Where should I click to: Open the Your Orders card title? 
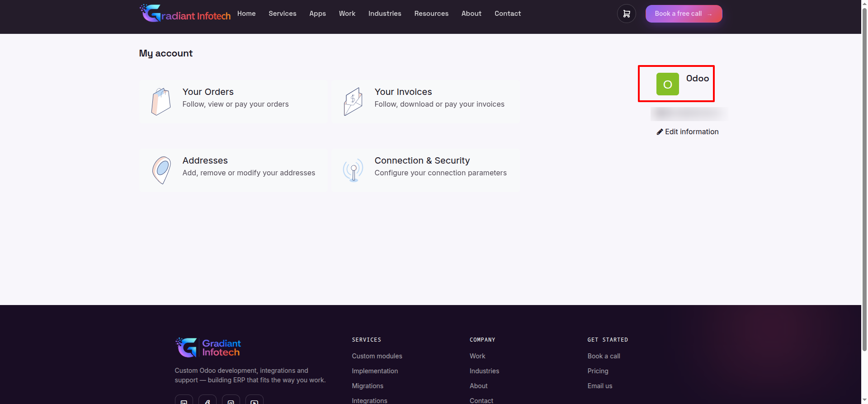point(208,92)
